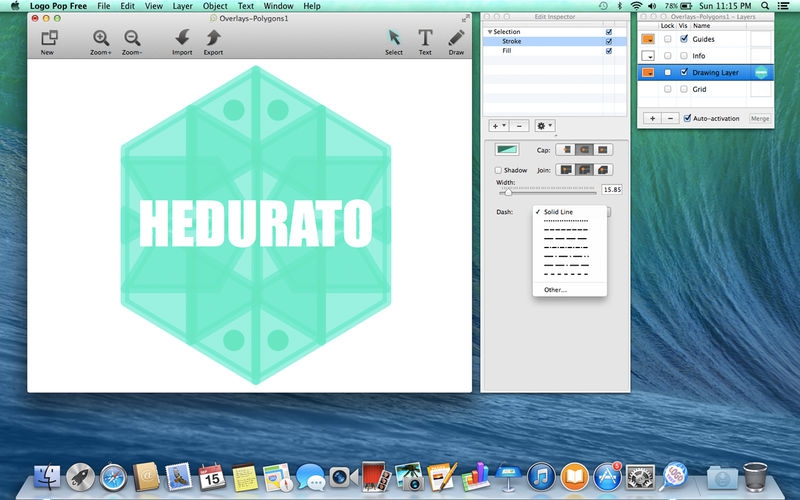
Task: Open the File menu
Action: point(104,6)
